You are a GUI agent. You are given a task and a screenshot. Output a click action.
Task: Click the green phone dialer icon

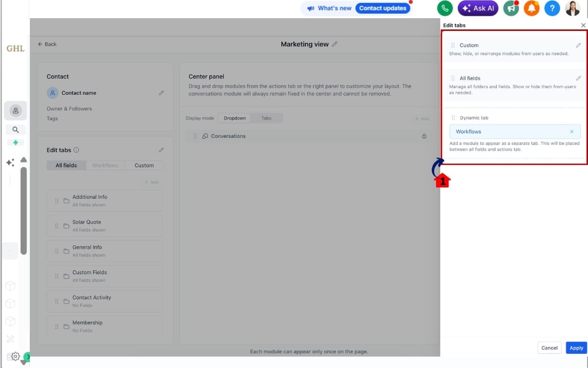(x=445, y=8)
